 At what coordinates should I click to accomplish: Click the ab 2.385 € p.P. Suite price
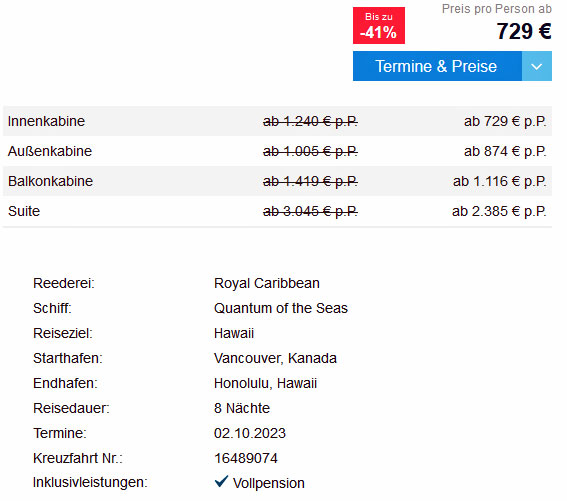[499, 212]
